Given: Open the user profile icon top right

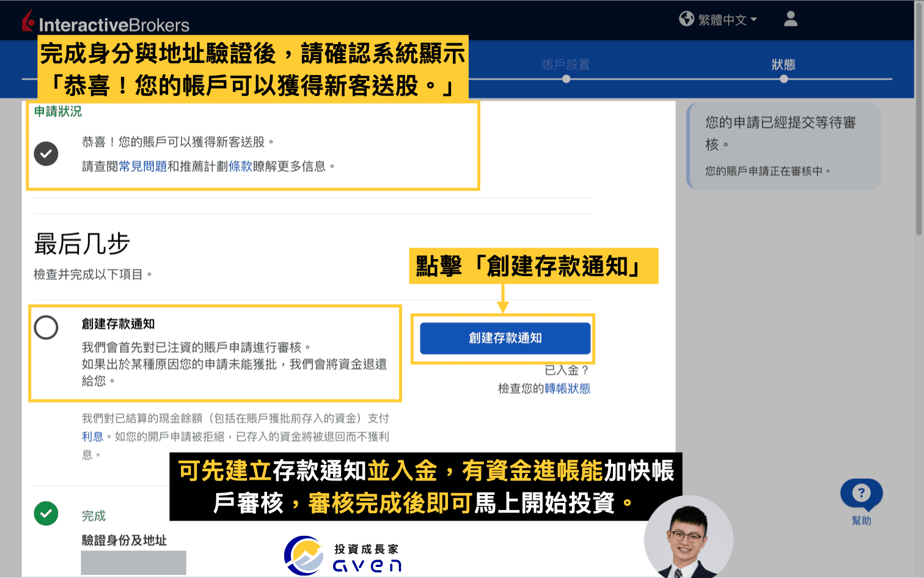Looking at the screenshot, I should [790, 19].
